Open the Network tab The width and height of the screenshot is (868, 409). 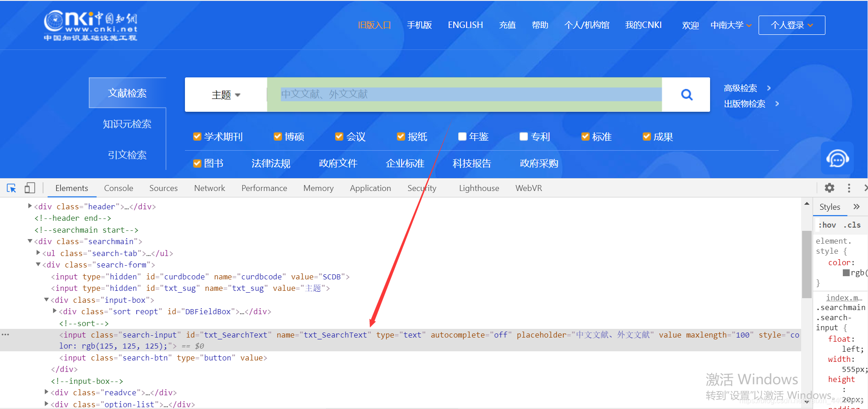pos(210,188)
